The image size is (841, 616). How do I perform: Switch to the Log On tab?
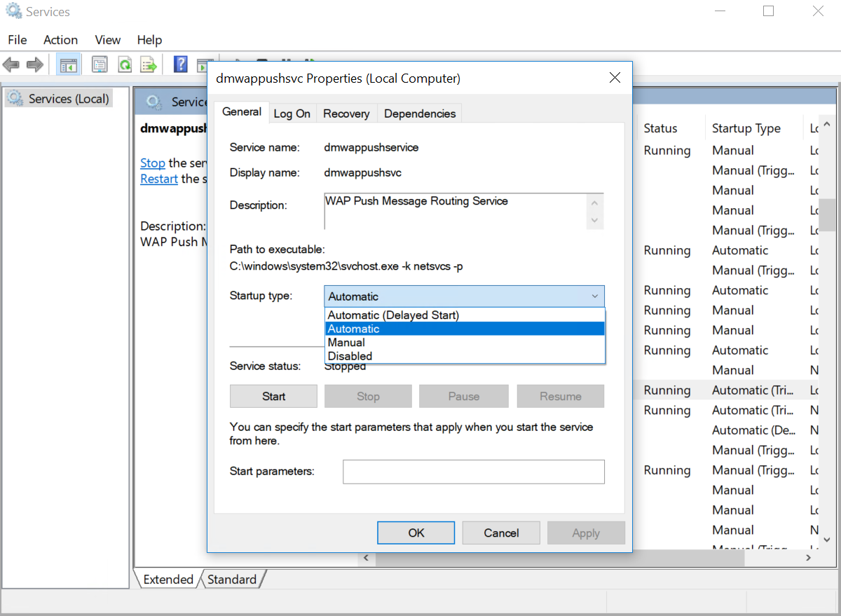tap(292, 114)
